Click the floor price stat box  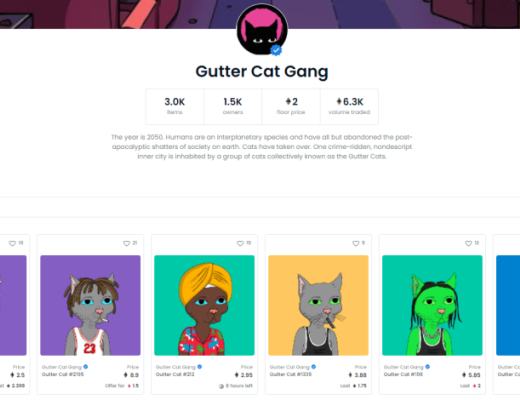point(291,107)
